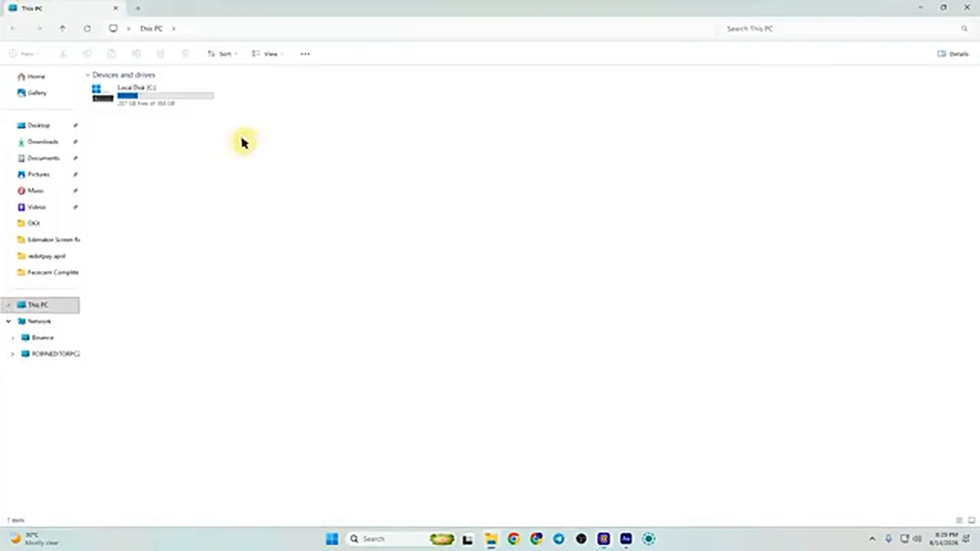Click the microphone tray icon
This screenshot has height=551, width=980.
pyautogui.click(x=888, y=539)
